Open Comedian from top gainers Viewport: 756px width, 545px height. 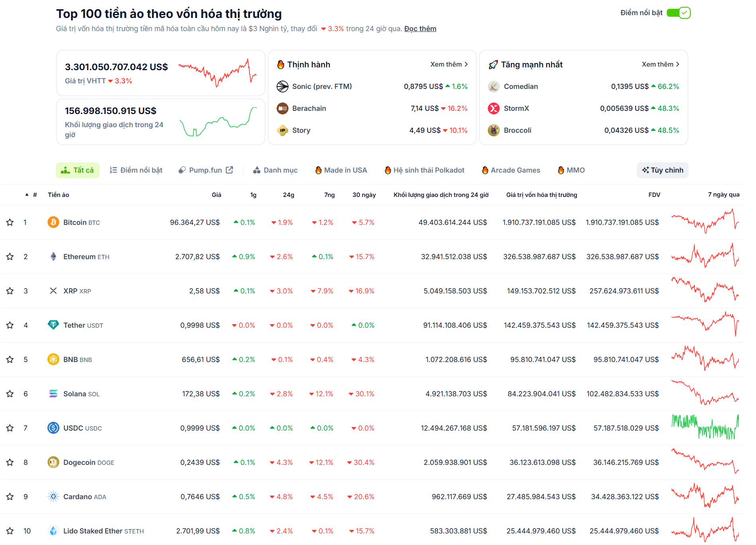click(x=520, y=86)
